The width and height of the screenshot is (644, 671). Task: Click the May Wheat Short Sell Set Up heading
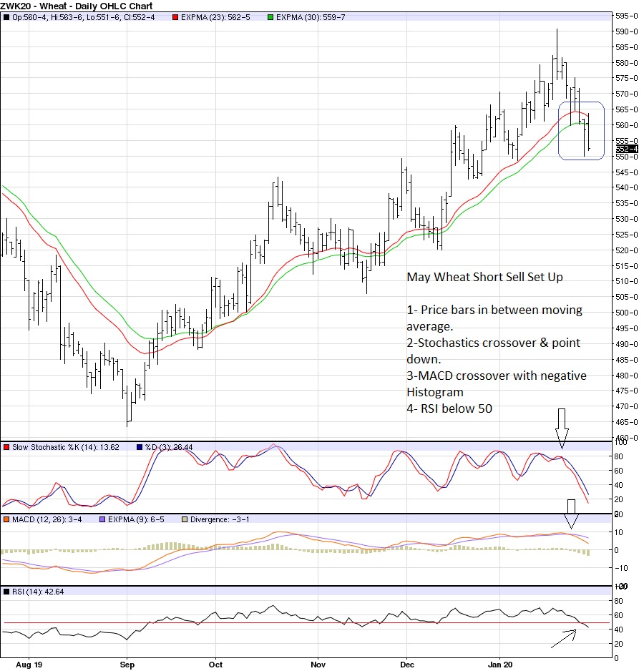484,278
